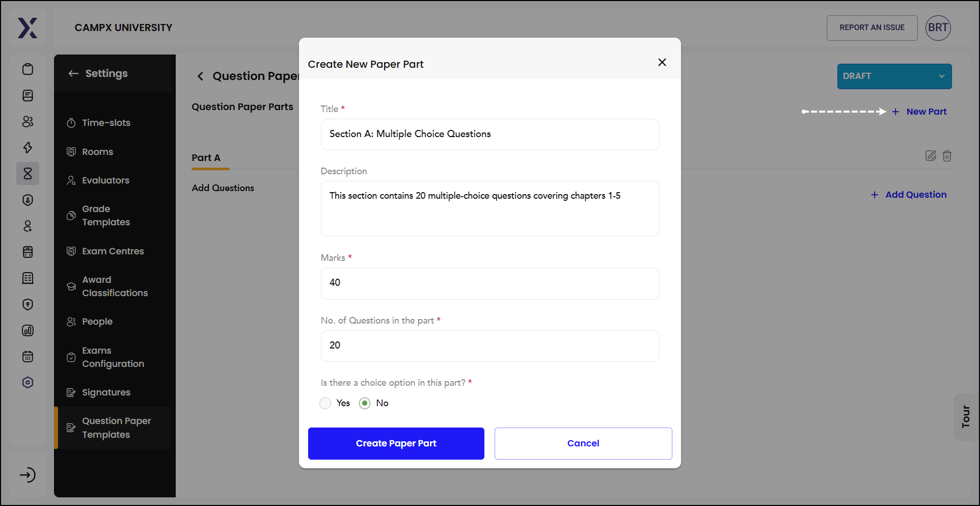Image resolution: width=980 pixels, height=506 pixels.
Task: Go back using Question Paper chevron
Action: pos(200,76)
